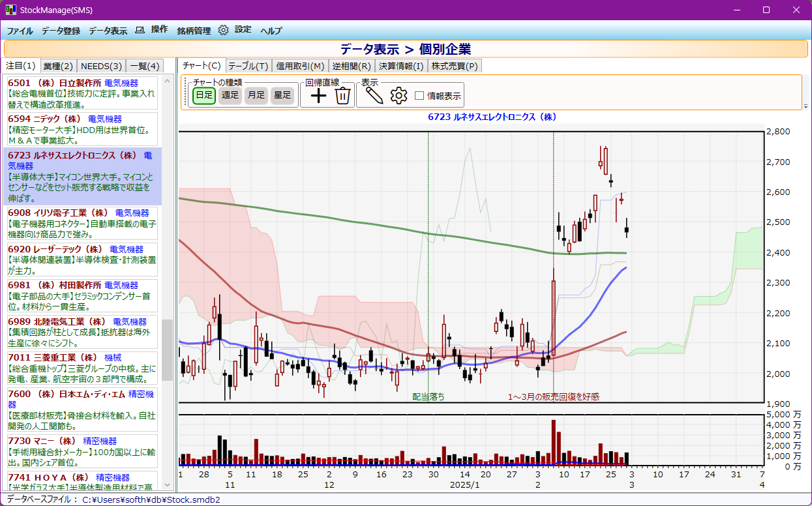The image size is (812, 506).
Task: Click the 2,800 price axis label
Action: (x=779, y=131)
